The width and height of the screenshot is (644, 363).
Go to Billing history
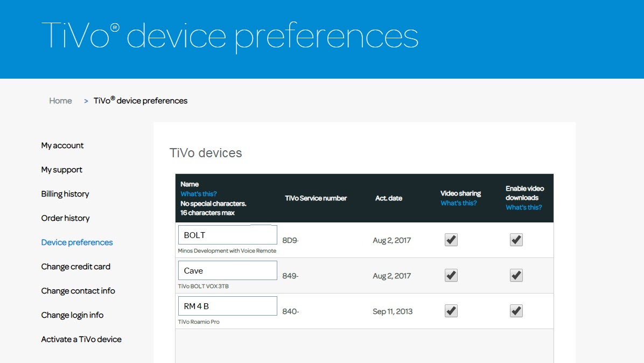65,194
